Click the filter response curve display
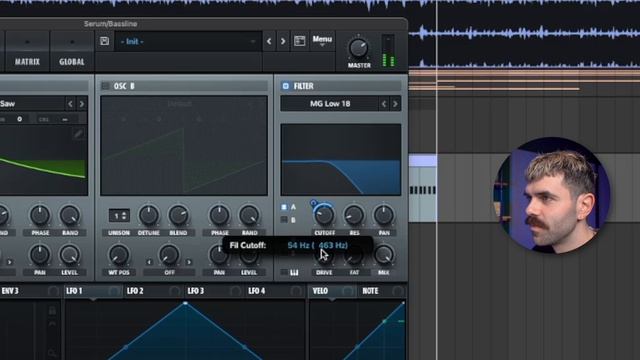This screenshot has width=640, height=360. point(341,160)
